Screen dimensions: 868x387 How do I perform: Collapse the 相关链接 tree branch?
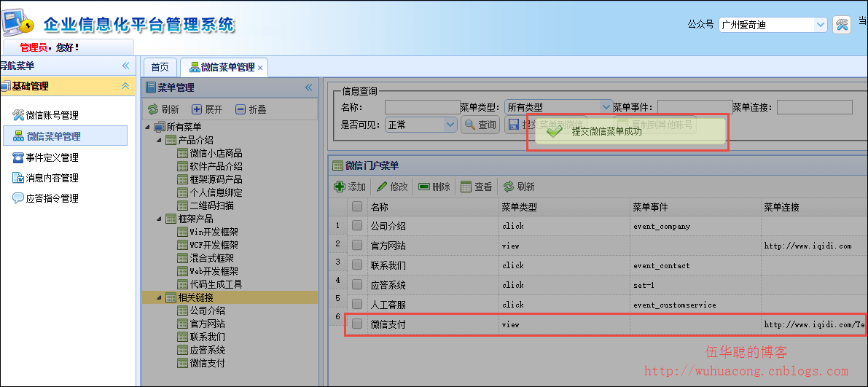point(159,297)
